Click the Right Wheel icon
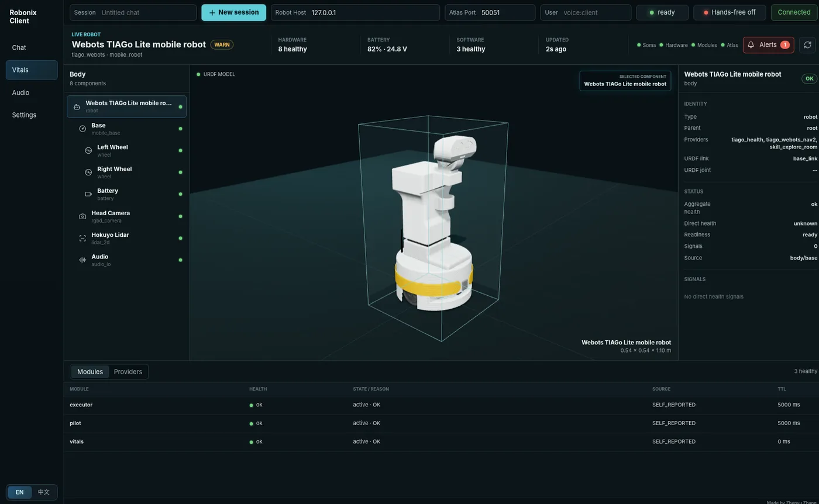This screenshot has height=504, width=819. [88, 172]
